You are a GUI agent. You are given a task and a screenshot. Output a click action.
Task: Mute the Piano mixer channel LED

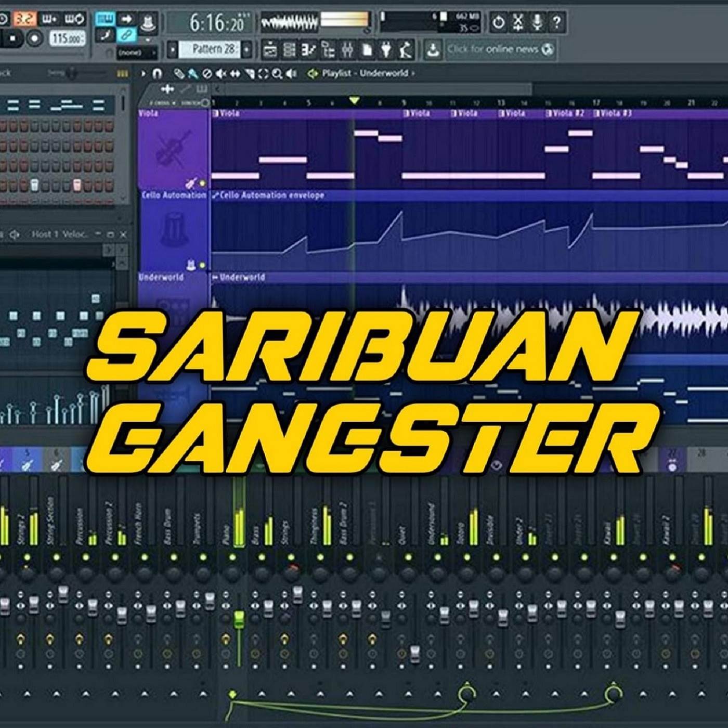232,557
